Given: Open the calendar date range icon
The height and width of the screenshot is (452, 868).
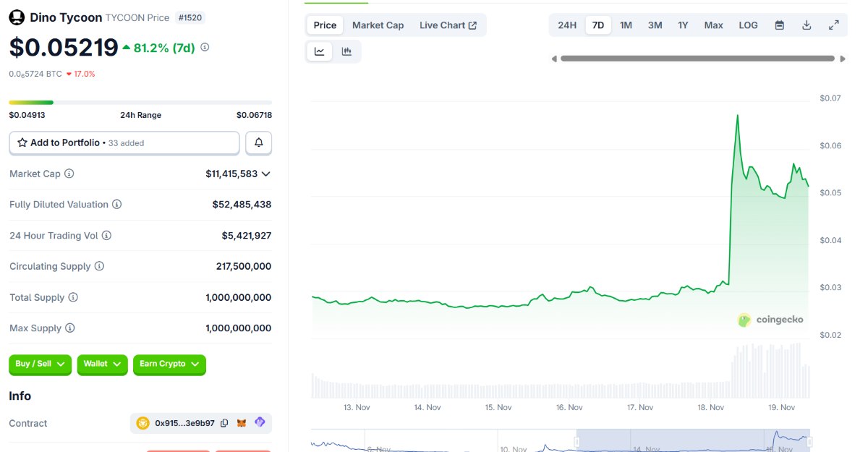Looking at the screenshot, I should pyautogui.click(x=780, y=25).
